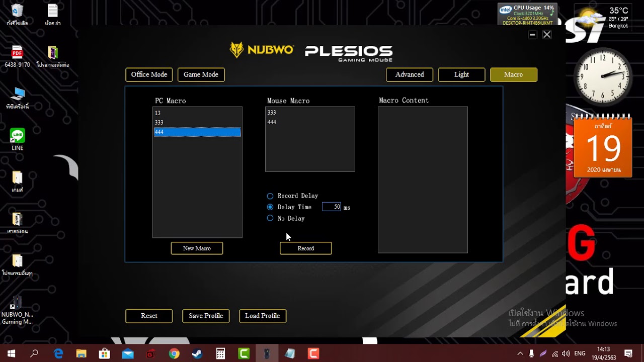Screen dimensions: 644x362
Task: Click the delay time ms input field
Action: click(x=332, y=207)
